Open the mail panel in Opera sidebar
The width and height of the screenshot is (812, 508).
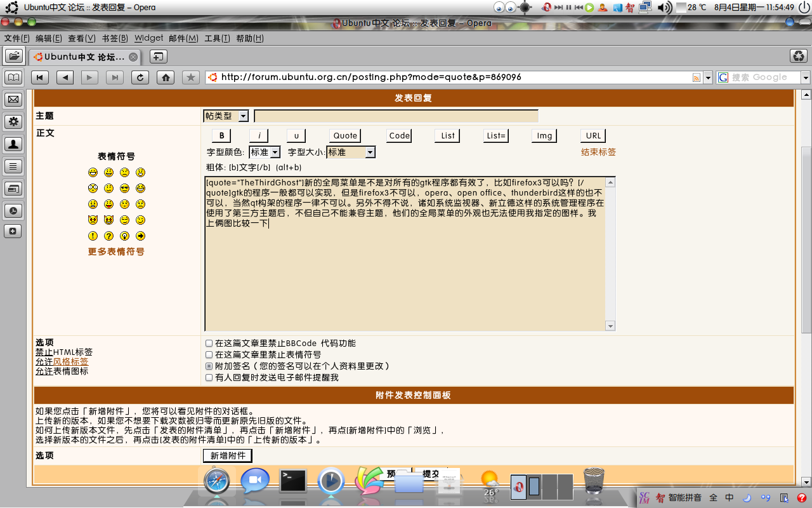tap(13, 100)
